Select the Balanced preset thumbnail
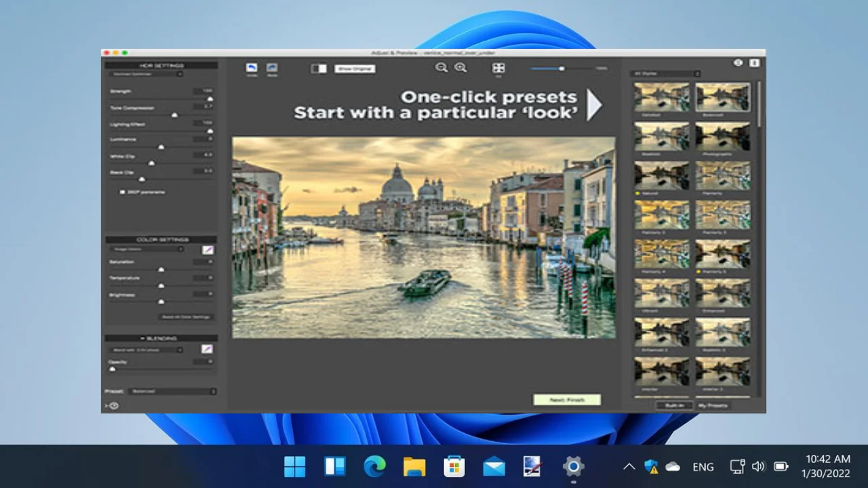The image size is (868, 488). coord(723,97)
